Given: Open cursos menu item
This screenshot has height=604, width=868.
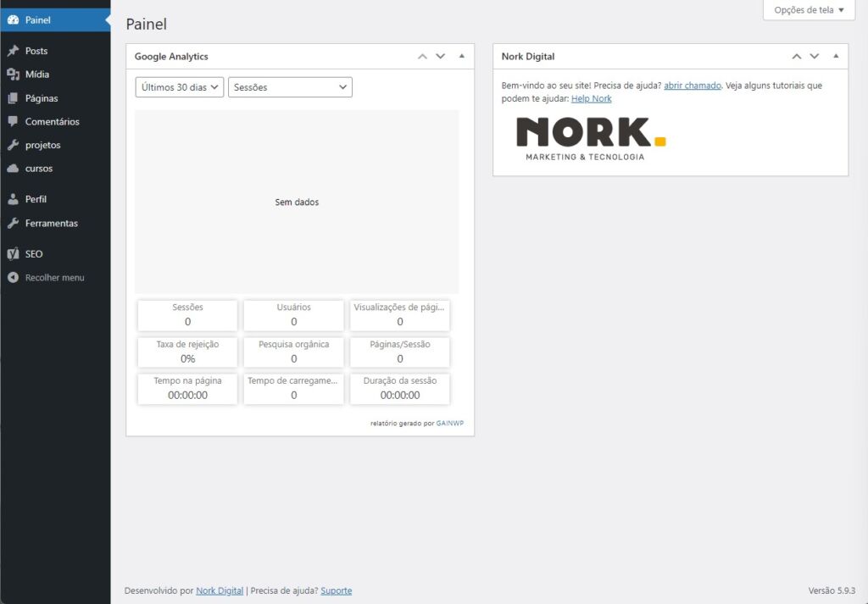Looking at the screenshot, I should (55, 169).
